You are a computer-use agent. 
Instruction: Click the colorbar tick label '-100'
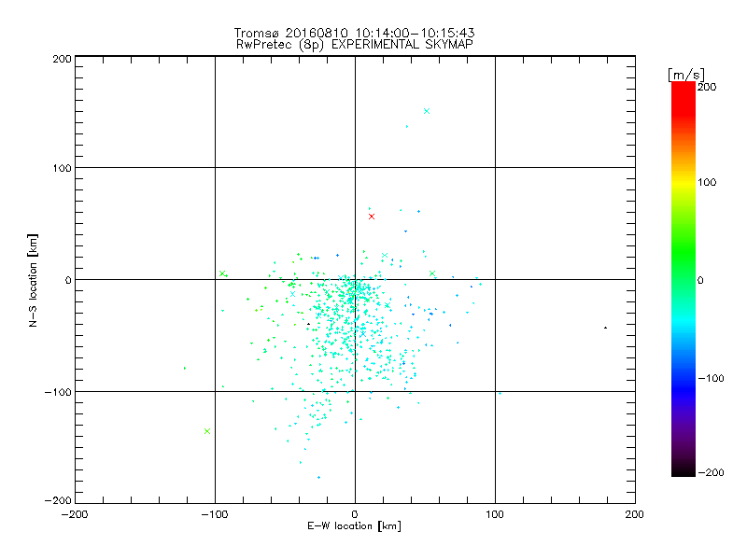[x=711, y=379]
